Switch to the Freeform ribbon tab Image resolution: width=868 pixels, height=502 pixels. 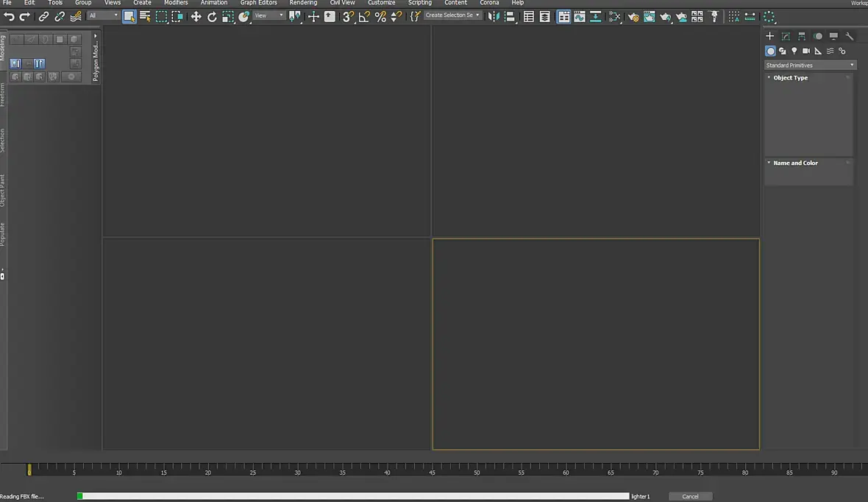pyautogui.click(x=3, y=95)
